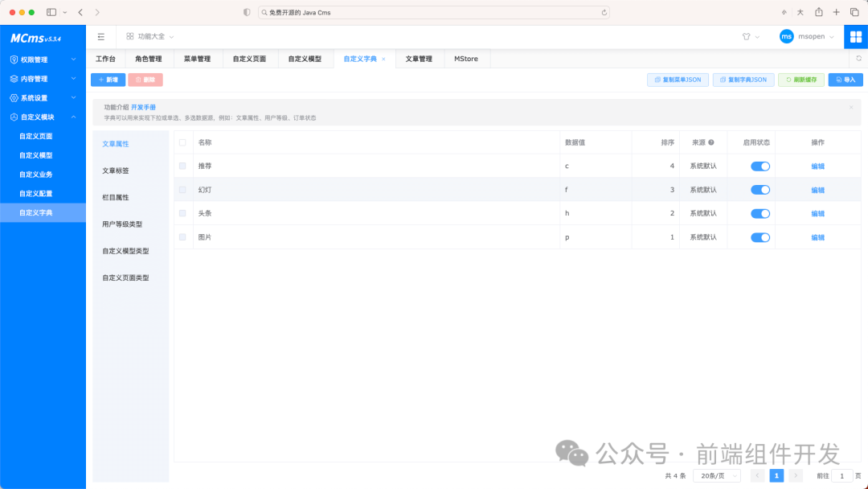This screenshot has height=489, width=868.
Task: Open the 来源 column filter dropdown
Action: coord(713,142)
